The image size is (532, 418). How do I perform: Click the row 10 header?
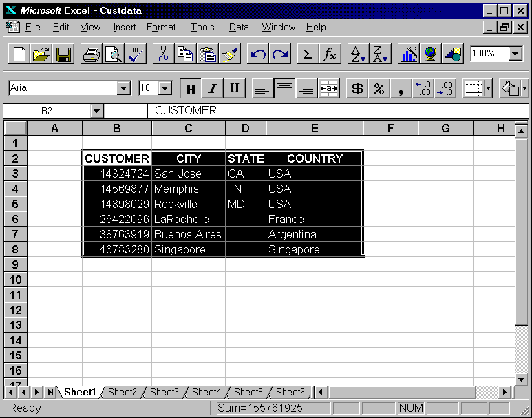coord(16,280)
